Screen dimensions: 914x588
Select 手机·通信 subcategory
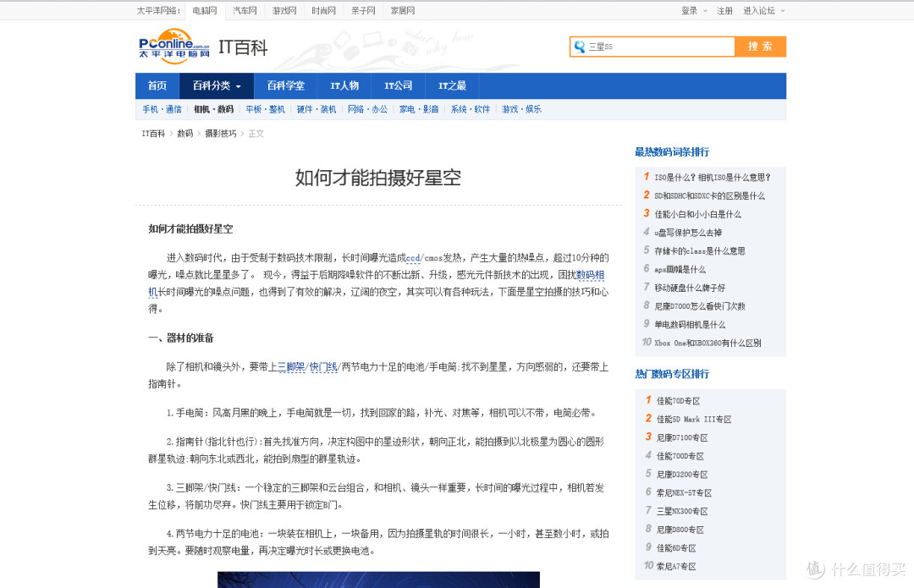162,109
